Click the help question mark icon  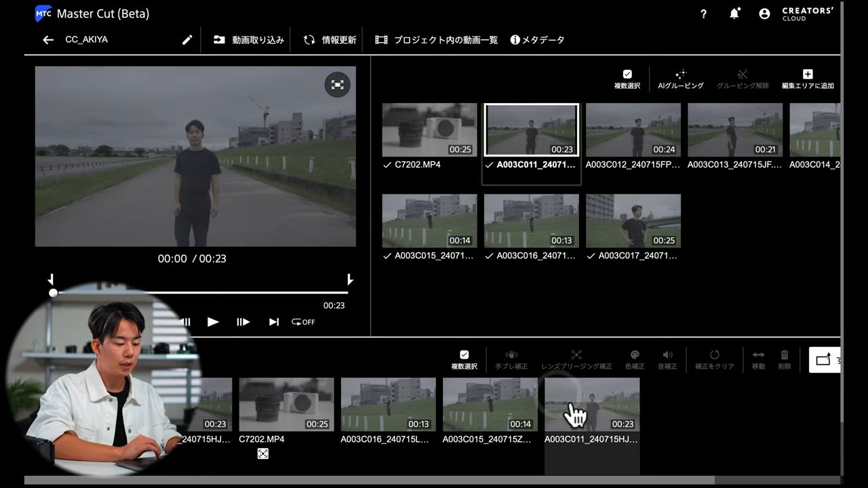click(703, 14)
